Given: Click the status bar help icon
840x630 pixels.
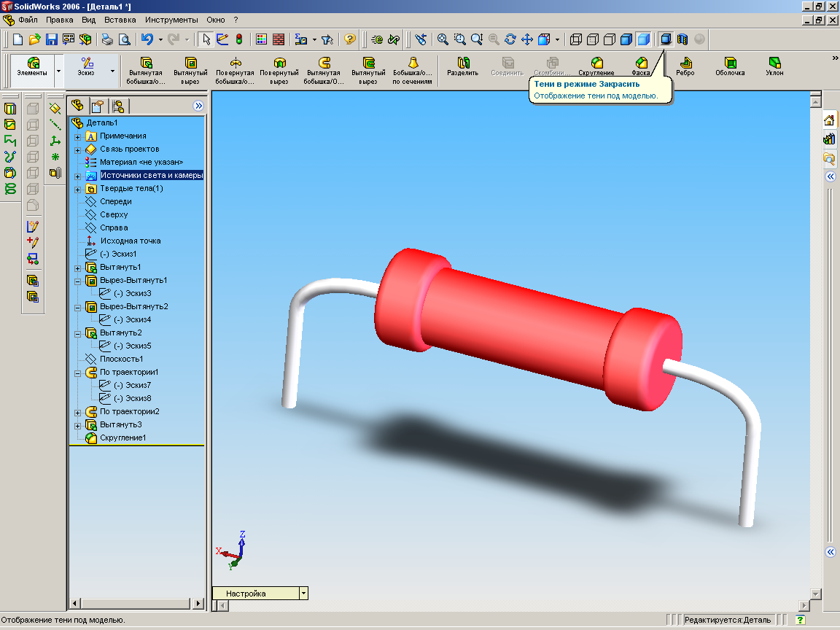Looking at the screenshot, I should point(801,620).
